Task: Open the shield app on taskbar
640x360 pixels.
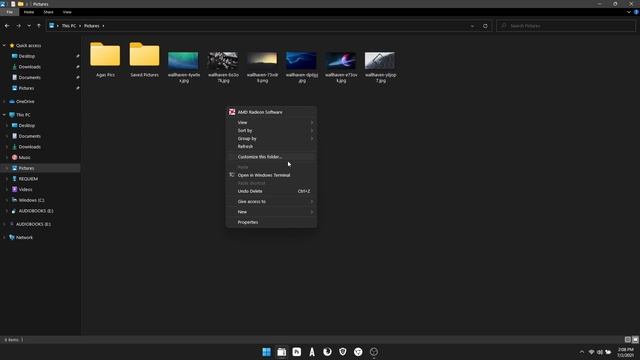Action: (343, 352)
